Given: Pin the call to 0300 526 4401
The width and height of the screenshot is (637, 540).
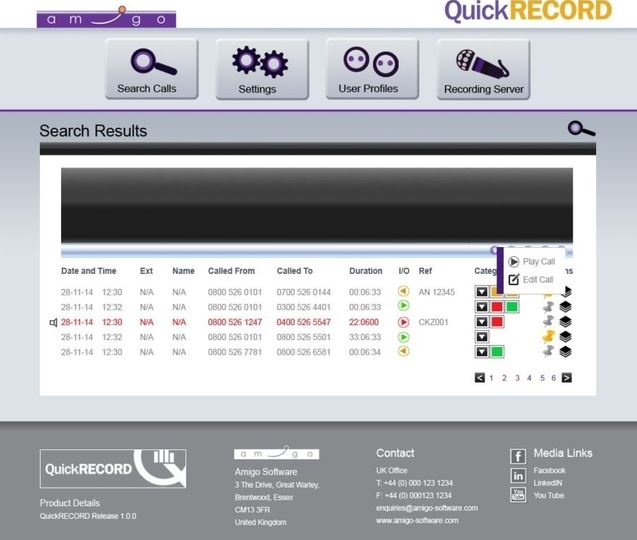Looking at the screenshot, I should coord(548,307).
